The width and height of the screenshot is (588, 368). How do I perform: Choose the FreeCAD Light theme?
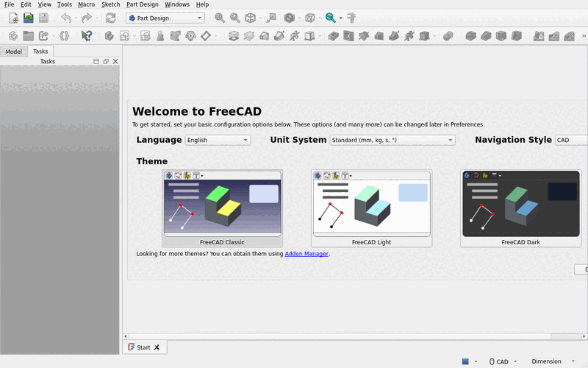(372, 208)
